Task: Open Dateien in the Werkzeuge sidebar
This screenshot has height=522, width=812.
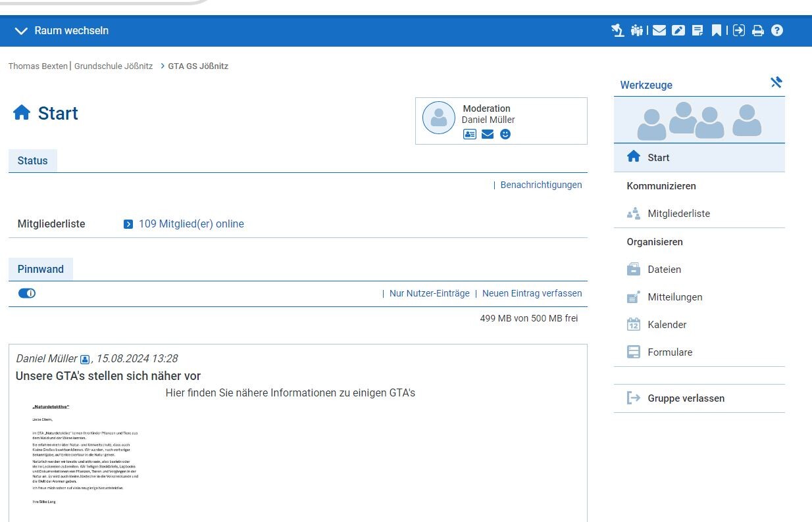Action: (x=664, y=270)
